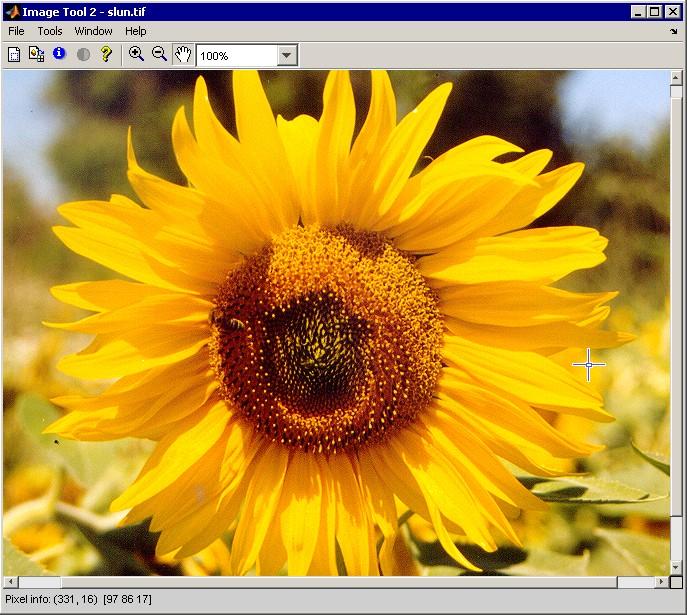The height and width of the screenshot is (615, 687).
Task: Open help via the yellow question mark
Action: (106, 54)
